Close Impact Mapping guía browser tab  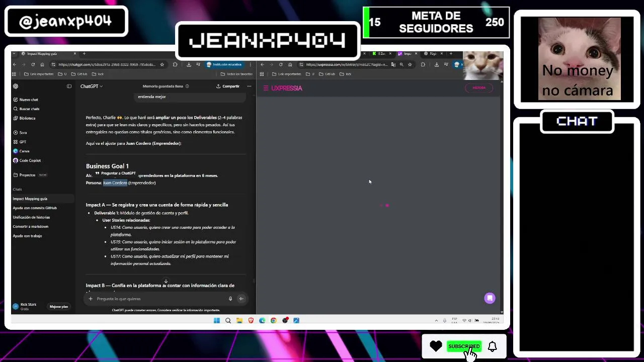75,53
